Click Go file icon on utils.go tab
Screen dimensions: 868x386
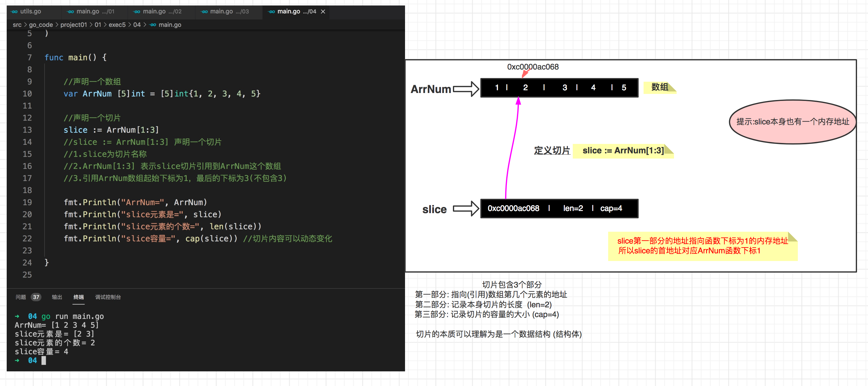pyautogui.click(x=15, y=12)
